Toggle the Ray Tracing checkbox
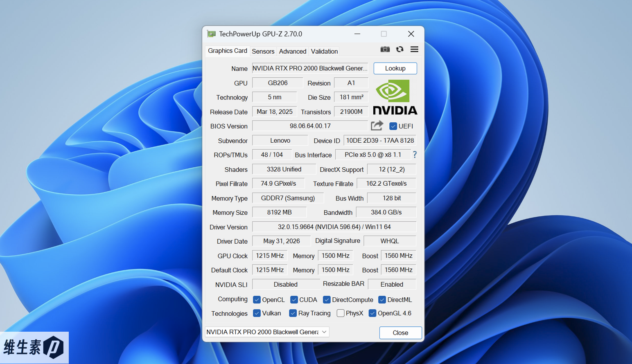This screenshot has width=632, height=364. coord(293,313)
